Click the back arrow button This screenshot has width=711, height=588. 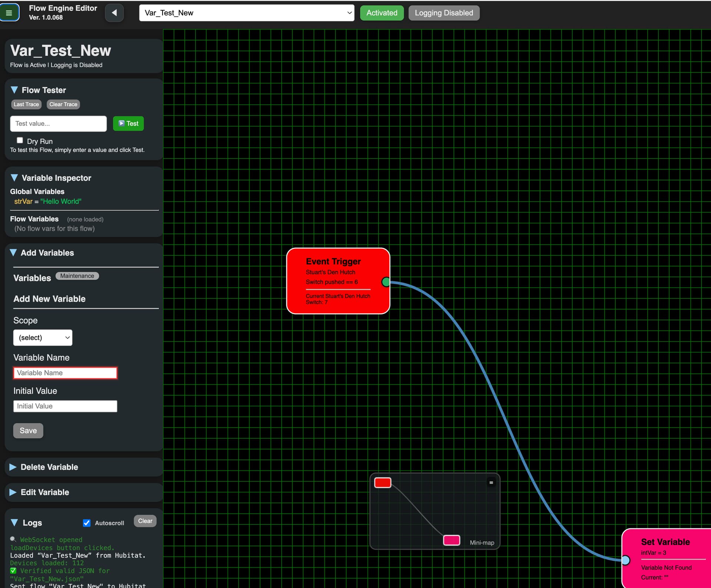(114, 13)
